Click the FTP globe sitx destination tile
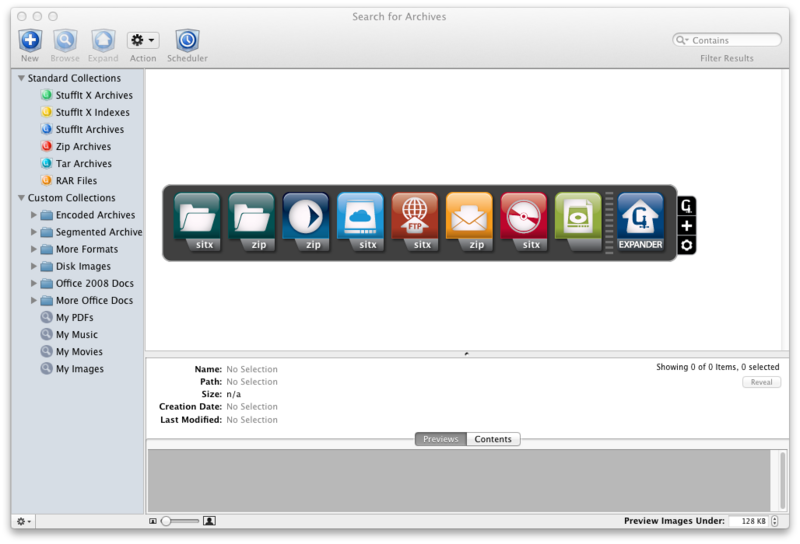The width and height of the screenshot is (800, 544). click(x=415, y=222)
